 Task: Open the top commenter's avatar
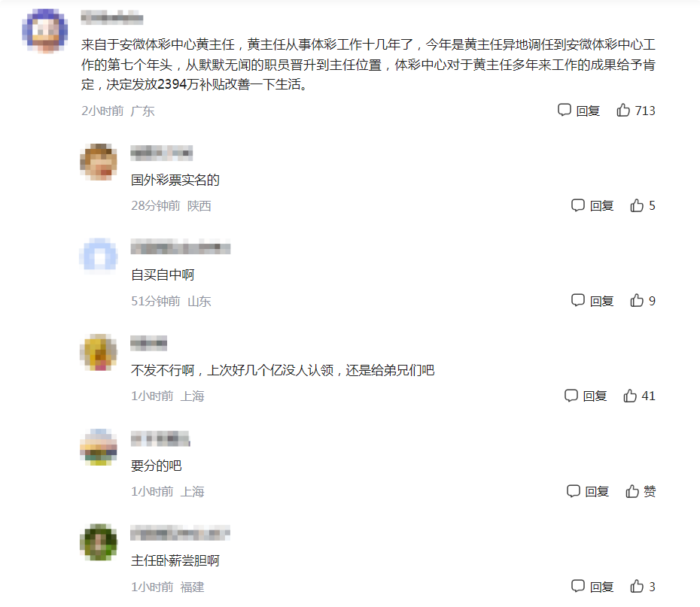click(45, 31)
